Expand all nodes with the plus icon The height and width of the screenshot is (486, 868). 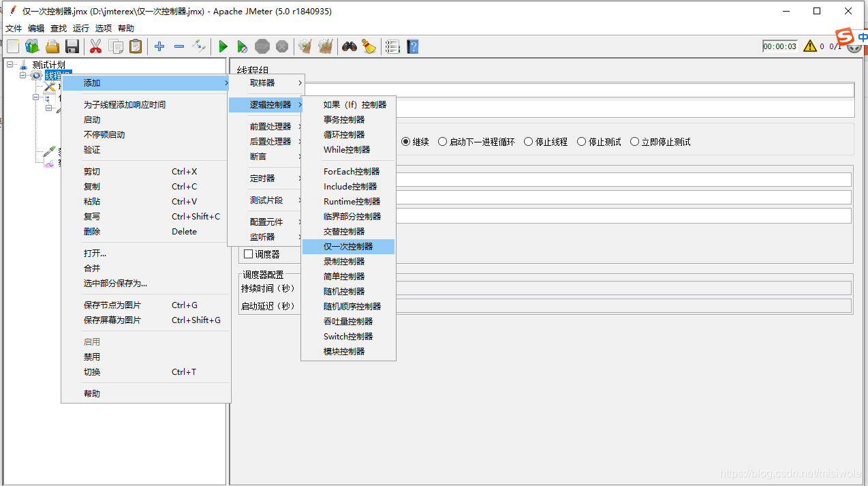click(159, 46)
